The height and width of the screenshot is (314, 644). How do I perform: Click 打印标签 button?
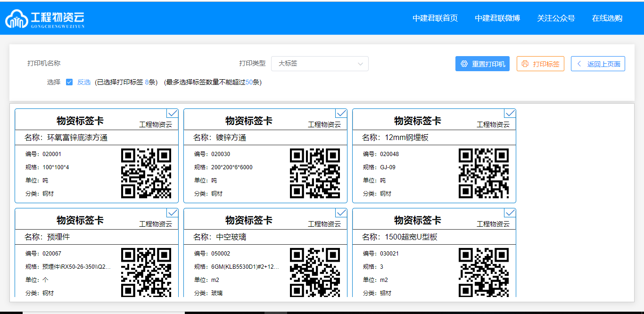coord(540,64)
